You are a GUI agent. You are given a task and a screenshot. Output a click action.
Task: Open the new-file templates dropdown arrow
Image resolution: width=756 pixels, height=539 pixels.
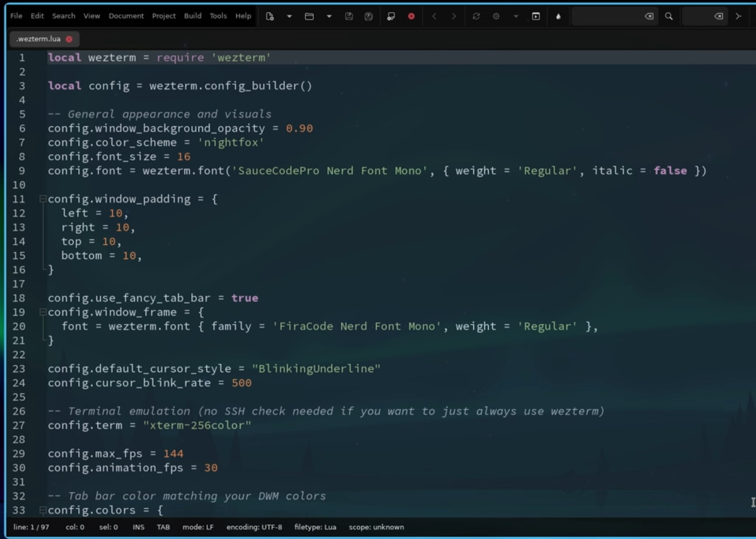(x=289, y=16)
